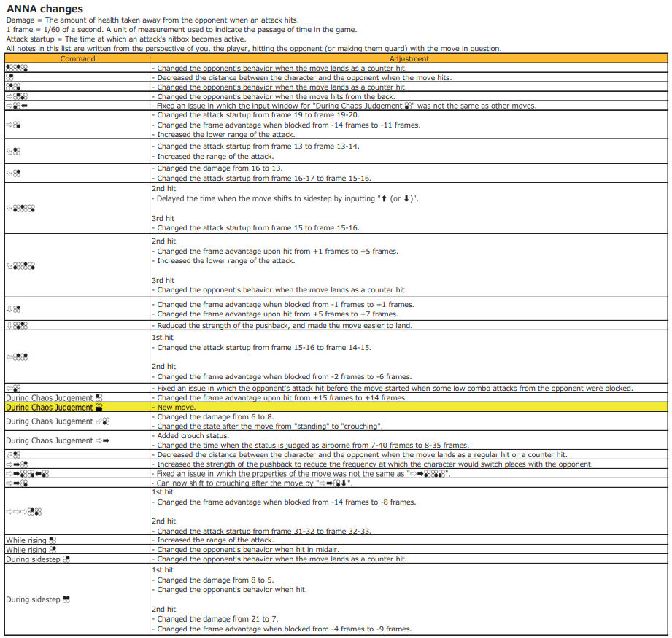Screen dimensions: 672x638
Task: Select "Changed the frame advantage upon hit from +5 frames to +7 frames."
Action: (x=275, y=314)
